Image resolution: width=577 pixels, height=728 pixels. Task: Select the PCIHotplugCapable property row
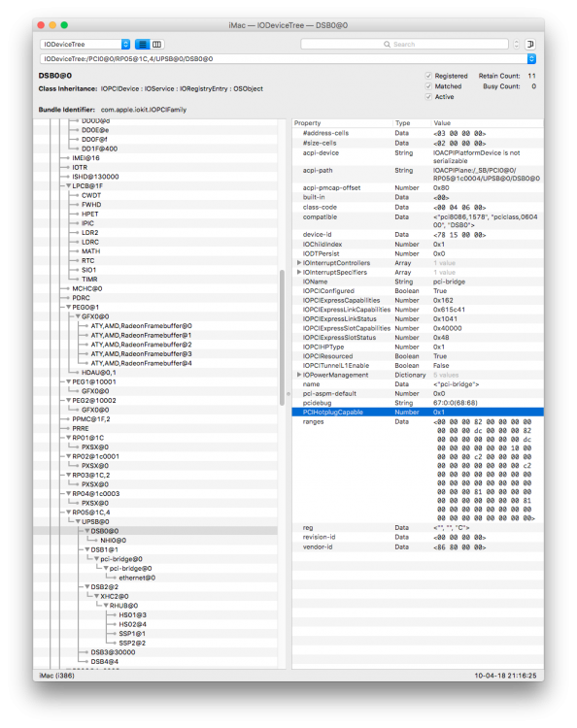[x=418, y=413]
